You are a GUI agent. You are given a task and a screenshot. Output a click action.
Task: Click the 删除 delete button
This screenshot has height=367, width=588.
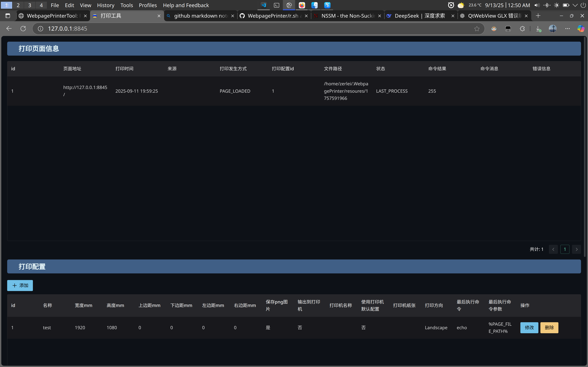point(549,328)
